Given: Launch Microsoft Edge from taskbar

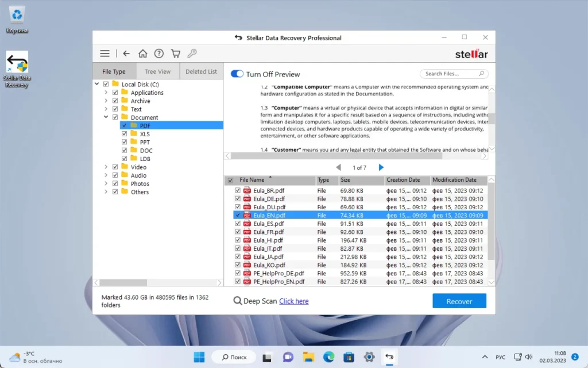Looking at the screenshot, I should (x=328, y=356).
